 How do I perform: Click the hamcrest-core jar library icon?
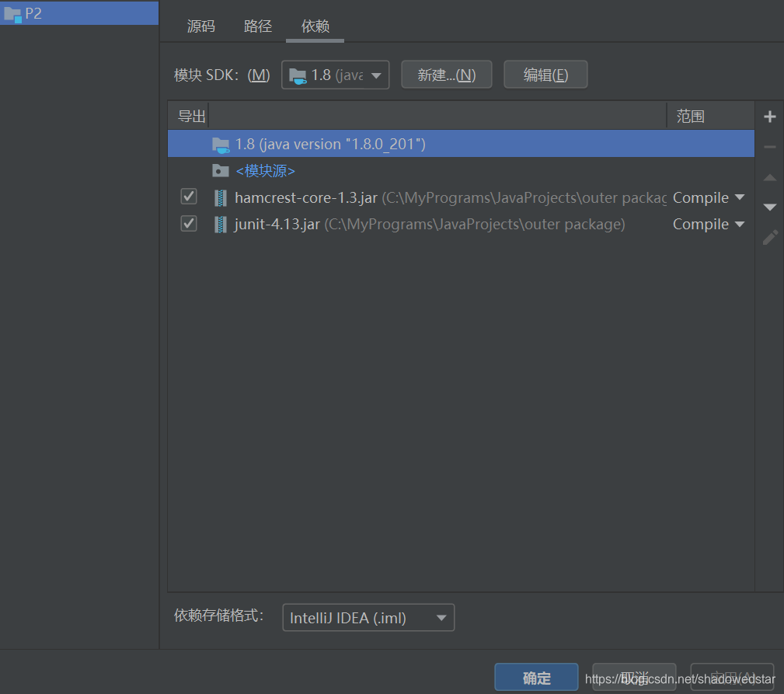point(221,198)
